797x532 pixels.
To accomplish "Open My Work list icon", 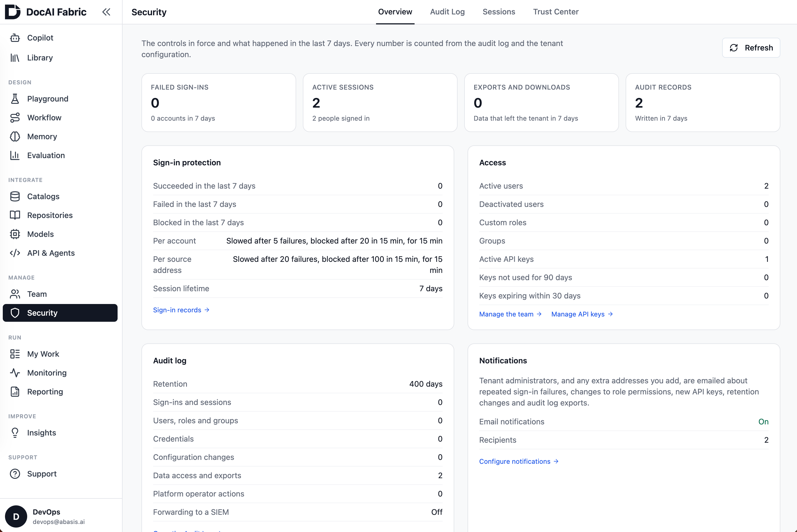I will coord(15,354).
